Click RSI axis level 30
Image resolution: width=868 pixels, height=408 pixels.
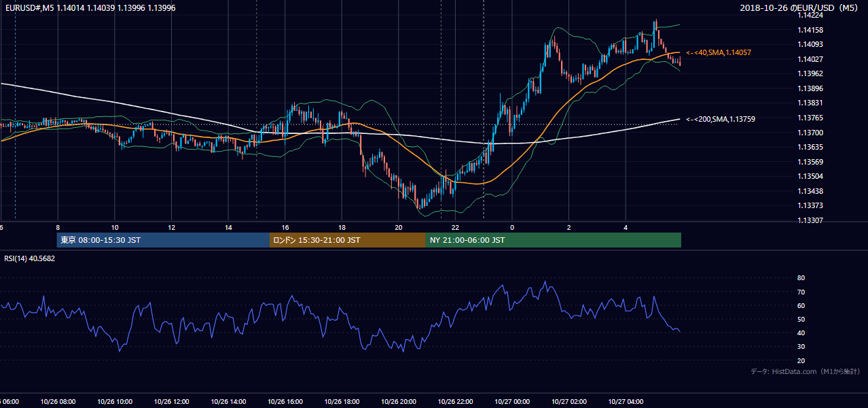click(x=801, y=347)
